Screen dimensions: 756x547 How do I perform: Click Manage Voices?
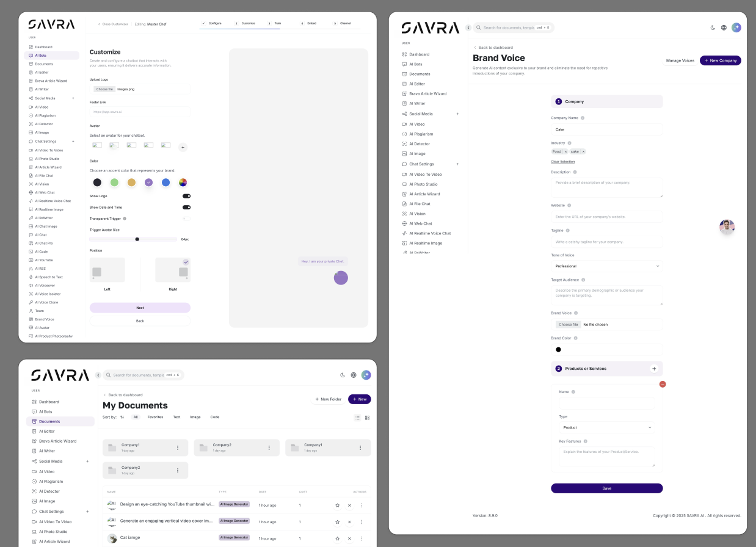(680, 60)
